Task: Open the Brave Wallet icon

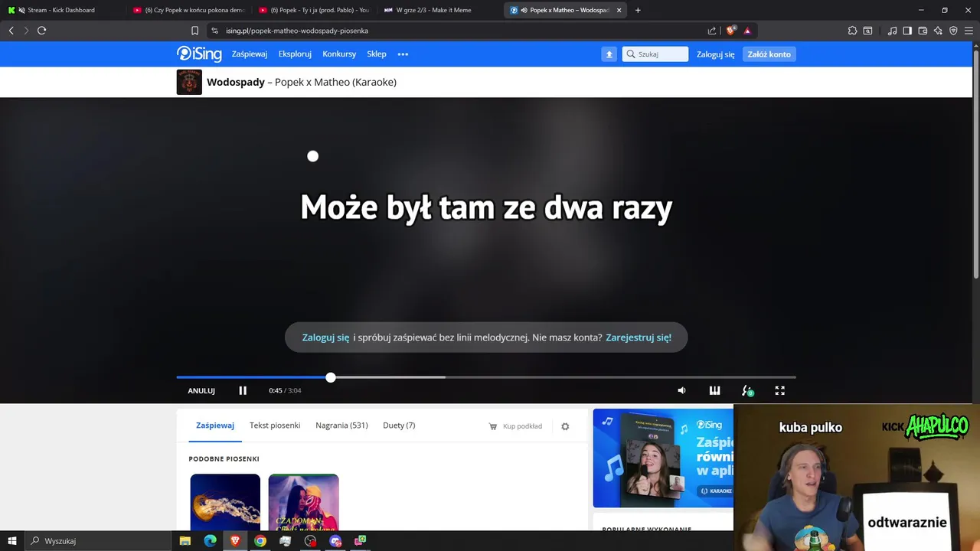Action: click(923, 31)
